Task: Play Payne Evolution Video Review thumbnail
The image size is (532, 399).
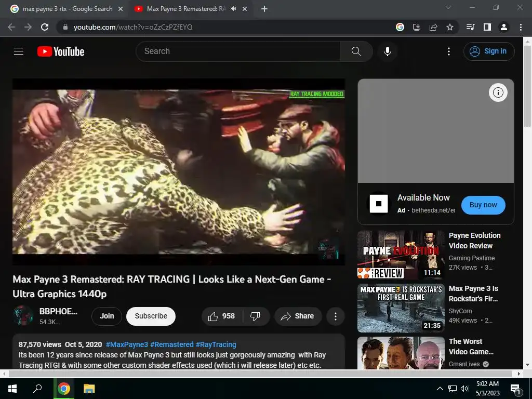Action: pyautogui.click(x=401, y=255)
